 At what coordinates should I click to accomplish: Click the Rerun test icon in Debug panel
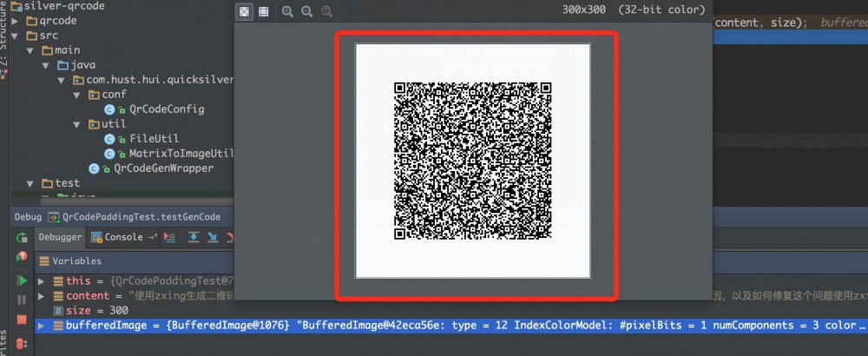[23, 238]
